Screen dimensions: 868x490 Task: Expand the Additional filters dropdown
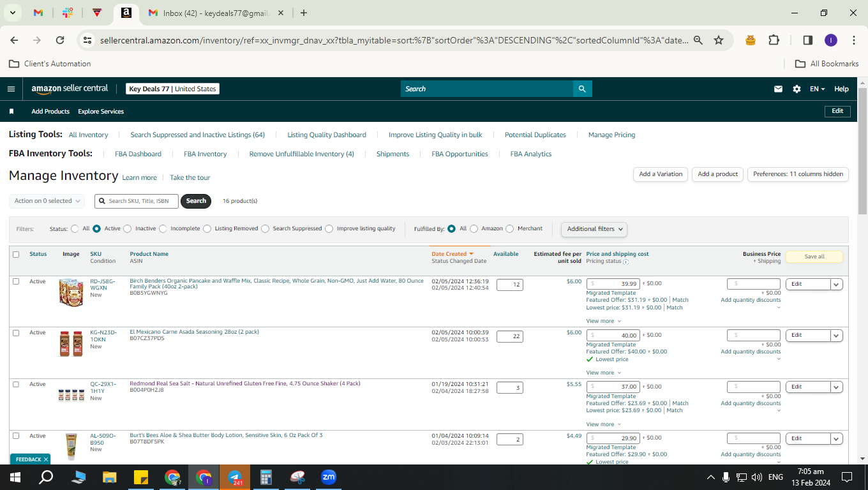point(594,229)
